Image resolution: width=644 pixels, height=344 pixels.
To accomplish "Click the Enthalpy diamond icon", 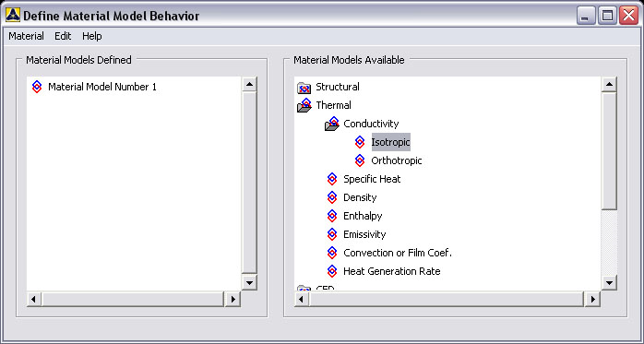I will tap(332, 216).
